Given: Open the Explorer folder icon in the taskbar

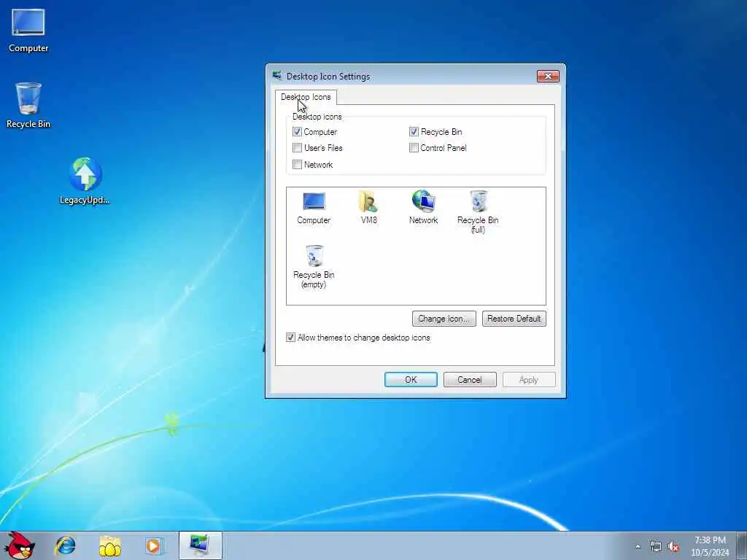Looking at the screenshot, I should point(109,546).
